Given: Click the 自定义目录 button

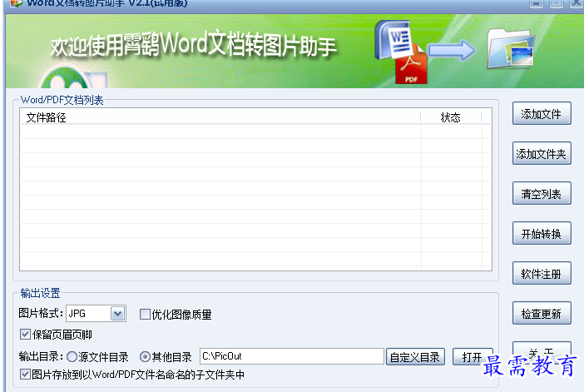Looking at the screenshot, I should (x=415, y=357).
